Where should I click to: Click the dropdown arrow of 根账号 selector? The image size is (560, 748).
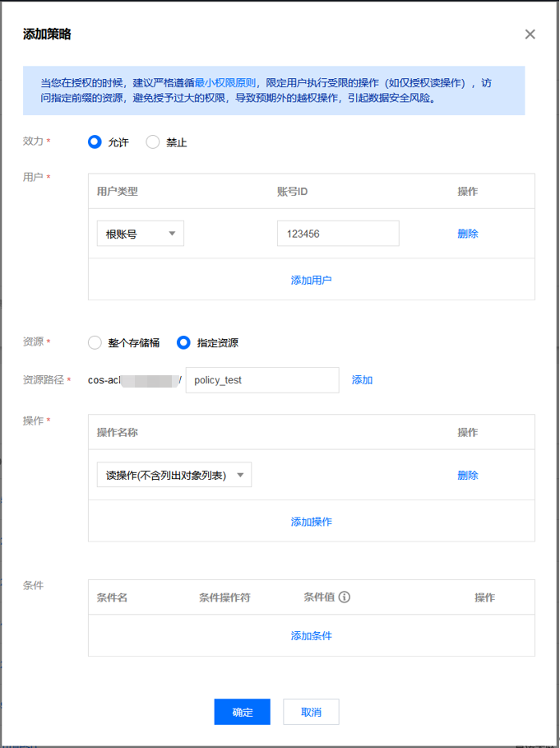172,234
